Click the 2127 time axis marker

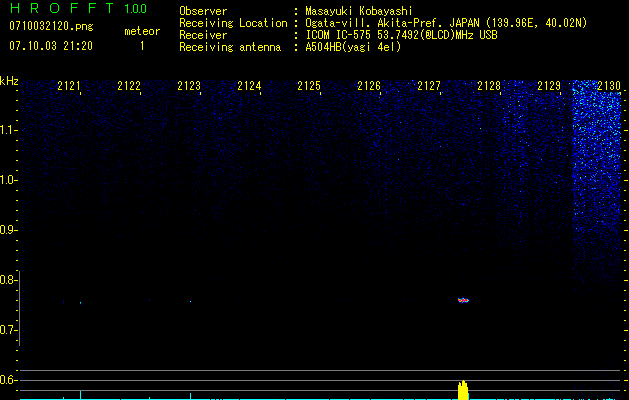429,86
